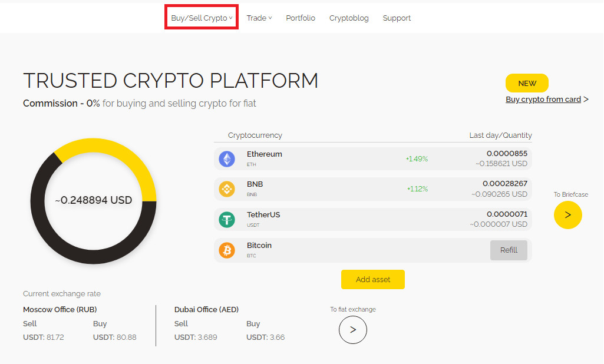This screenshot has width=604, height=364.
Task: Click the To fiat exchange arrow circle
Action: coord(352,330)
